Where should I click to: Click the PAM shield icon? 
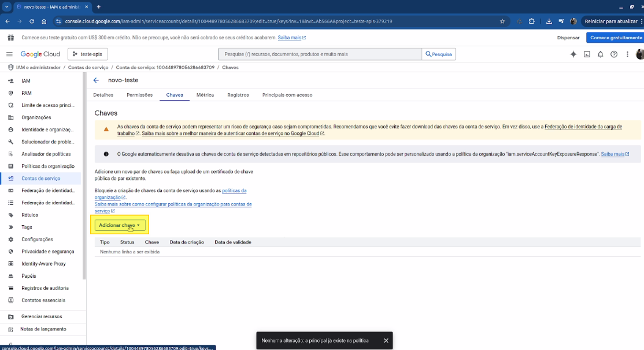(10, 93)
